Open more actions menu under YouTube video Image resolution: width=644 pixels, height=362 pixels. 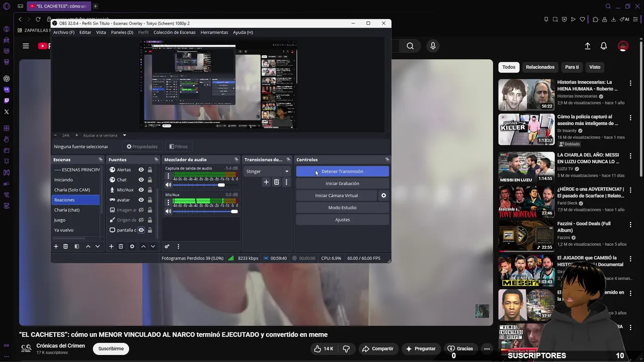pos(487,348)
